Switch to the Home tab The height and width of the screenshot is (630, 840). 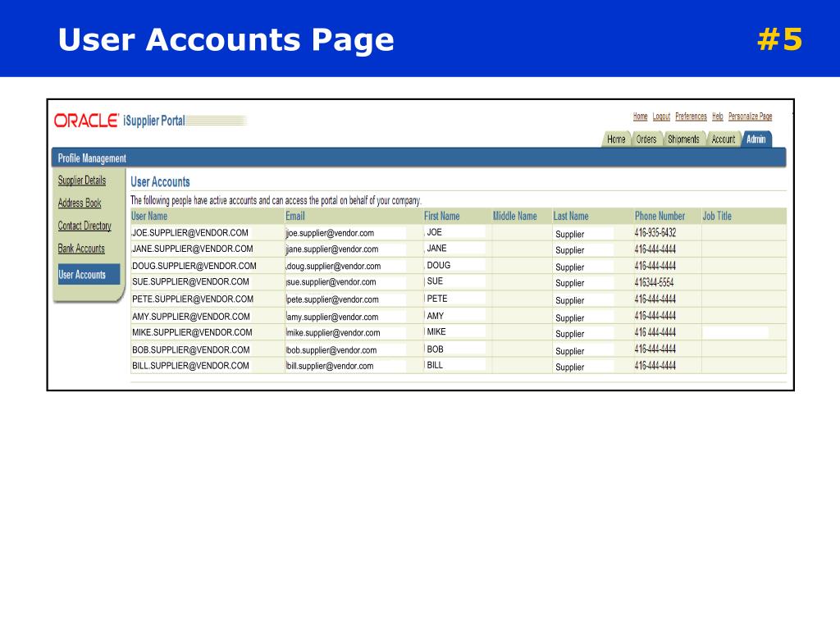[616, 139]
